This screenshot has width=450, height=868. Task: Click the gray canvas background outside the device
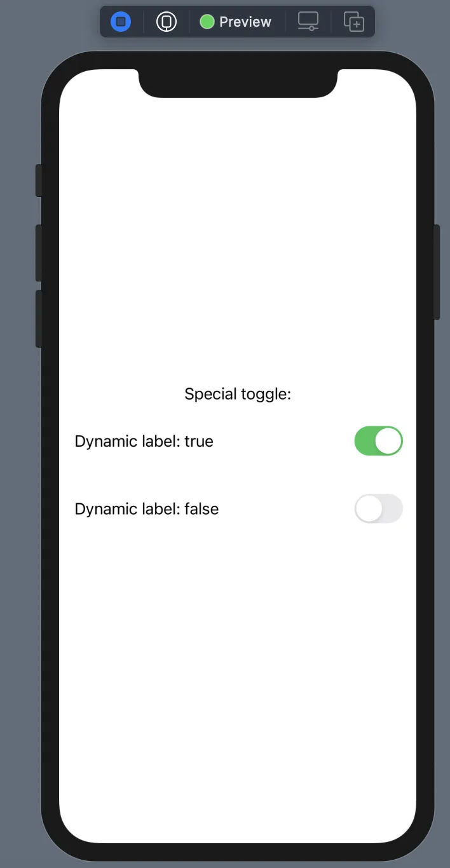point(19,508)
